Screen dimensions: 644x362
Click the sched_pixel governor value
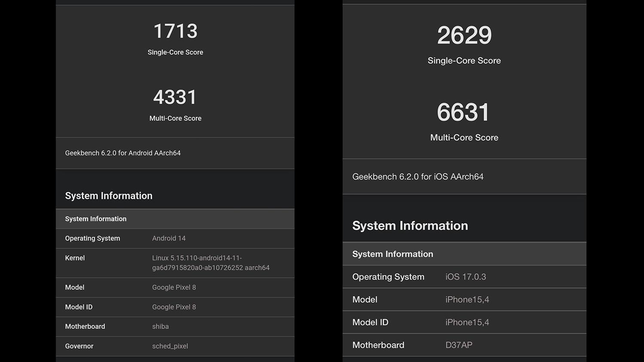[x=170, y=346]
